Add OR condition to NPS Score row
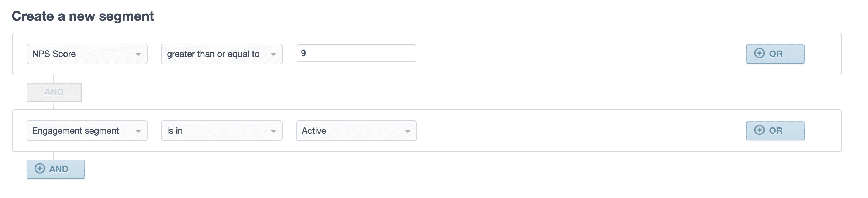 click(775, 54)
